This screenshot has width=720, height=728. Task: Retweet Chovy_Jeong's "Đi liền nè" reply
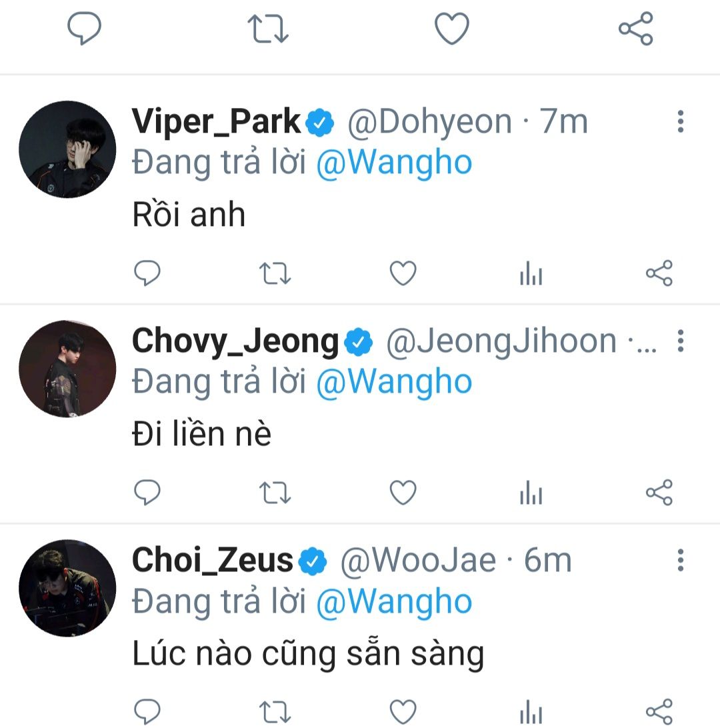(275, 493)
